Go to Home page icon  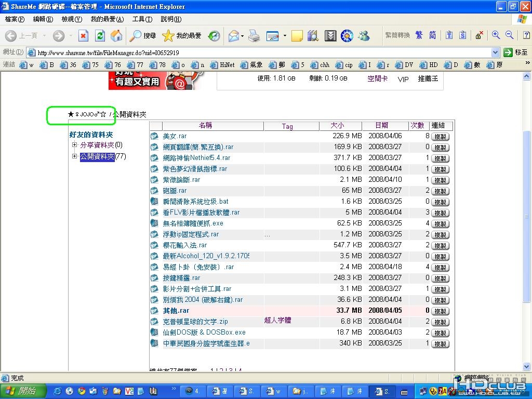click(x=116, y=36)
